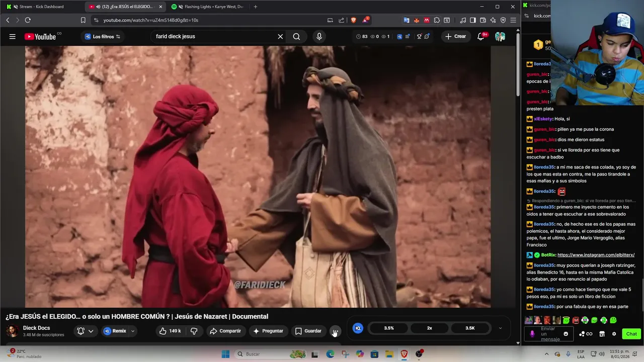The image size is (644, 362).
Task: Click the purple microphone in Kick chat
Action: [532, 334]
